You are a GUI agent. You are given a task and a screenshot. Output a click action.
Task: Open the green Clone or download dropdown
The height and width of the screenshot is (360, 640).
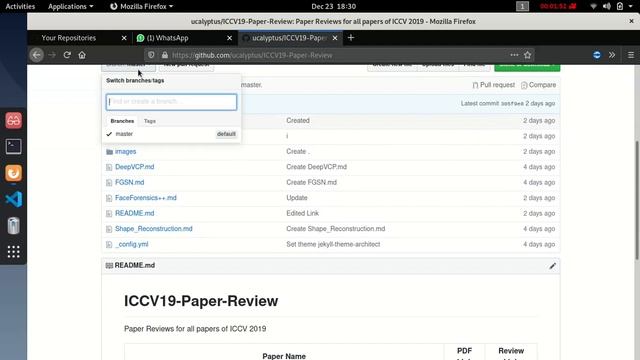point(527,67)
